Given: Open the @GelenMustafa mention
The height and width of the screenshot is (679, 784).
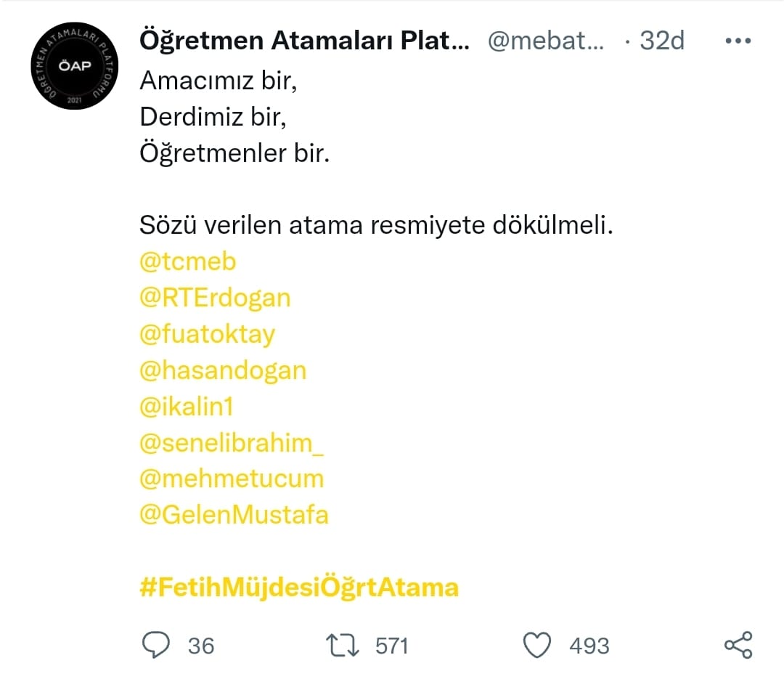Looking at the screenshot, I should pos(234,515).
